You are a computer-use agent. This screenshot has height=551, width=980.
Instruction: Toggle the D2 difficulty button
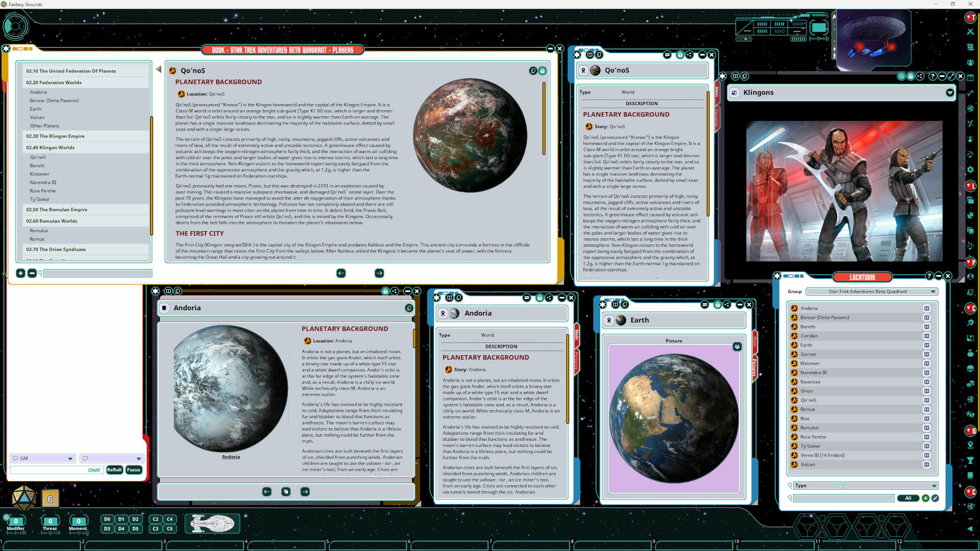135,519
